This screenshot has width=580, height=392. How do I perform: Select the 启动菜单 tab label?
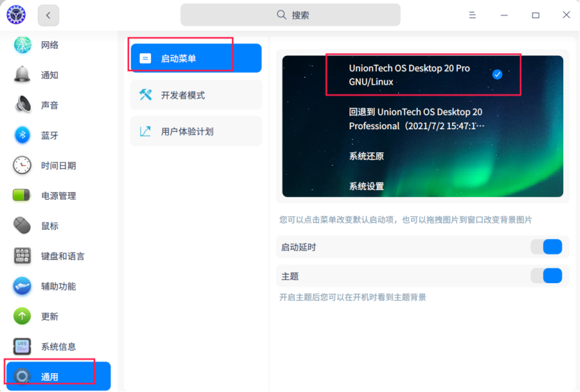(x=178, y=59)
